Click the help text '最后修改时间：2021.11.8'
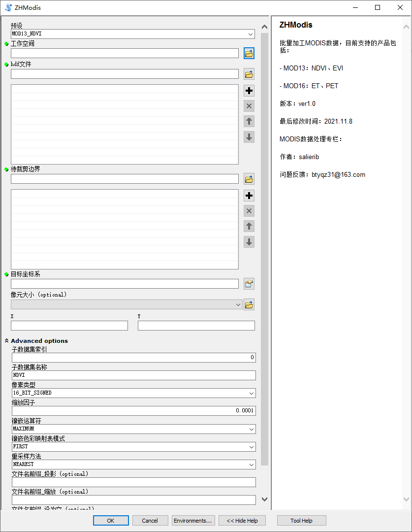 coord(316,122)
